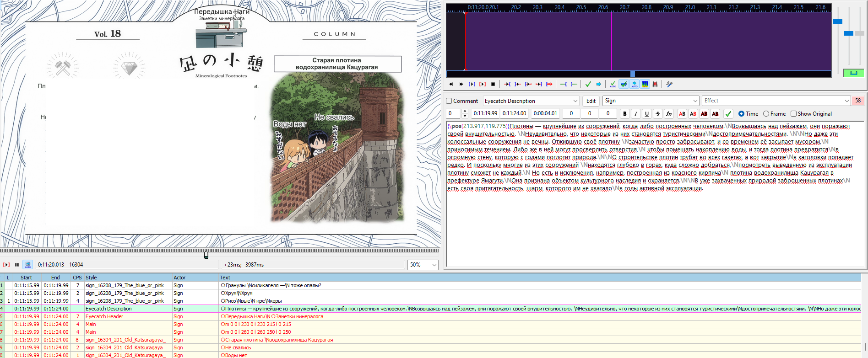This screenshot has width=868, height=358.
Task: Play first 500 ms of selection
Action: coord(528,84)
